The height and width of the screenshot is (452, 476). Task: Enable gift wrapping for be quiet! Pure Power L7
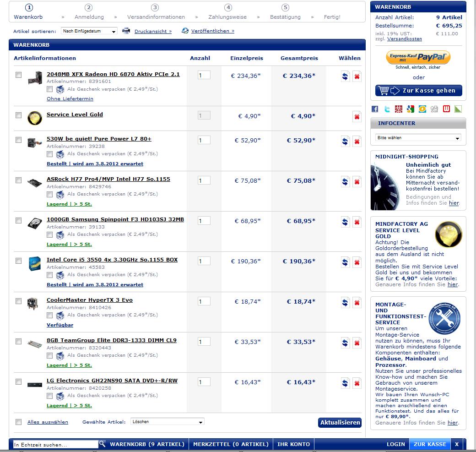pyautogui.click(x=50, y=154)
